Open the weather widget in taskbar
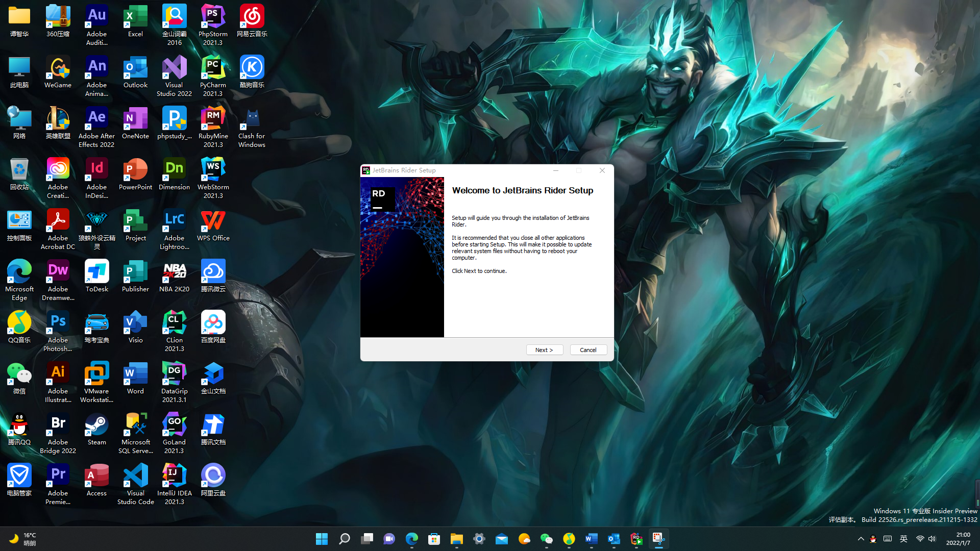 (23, 539)
